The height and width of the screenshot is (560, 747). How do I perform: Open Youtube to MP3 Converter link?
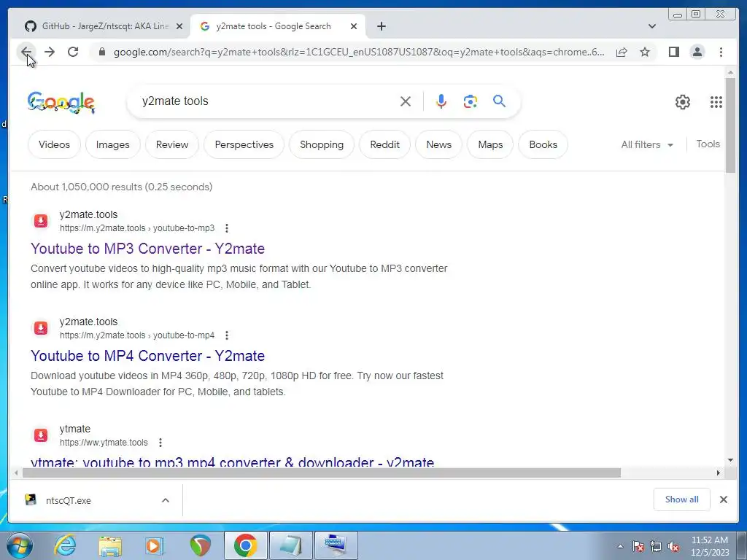147,249
